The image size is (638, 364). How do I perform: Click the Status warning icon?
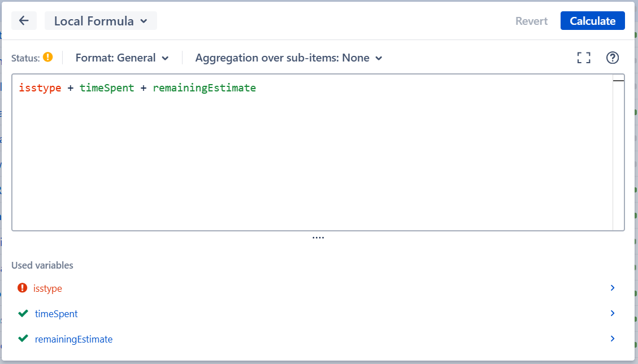coord(48,57)
